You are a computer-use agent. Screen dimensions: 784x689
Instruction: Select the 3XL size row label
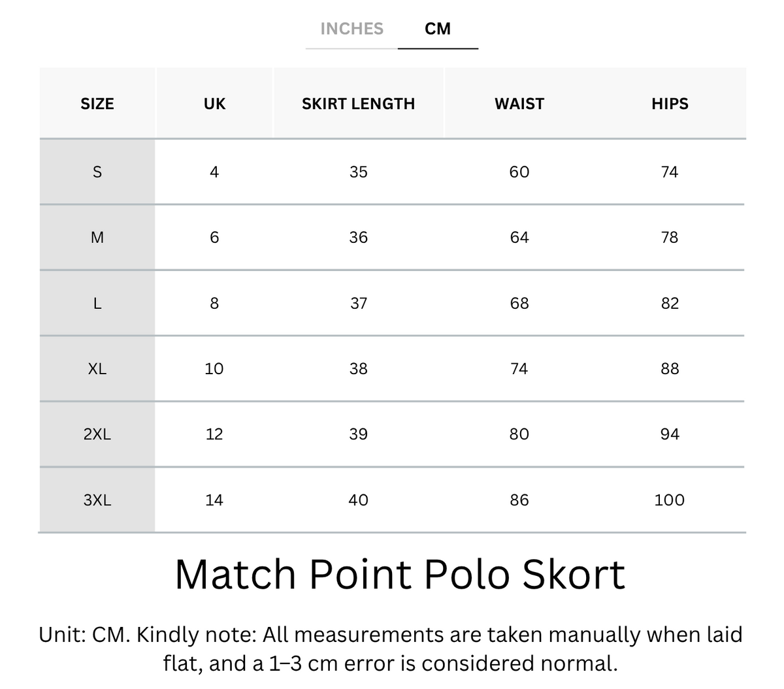pyautogui.click(x=97, y=500)
